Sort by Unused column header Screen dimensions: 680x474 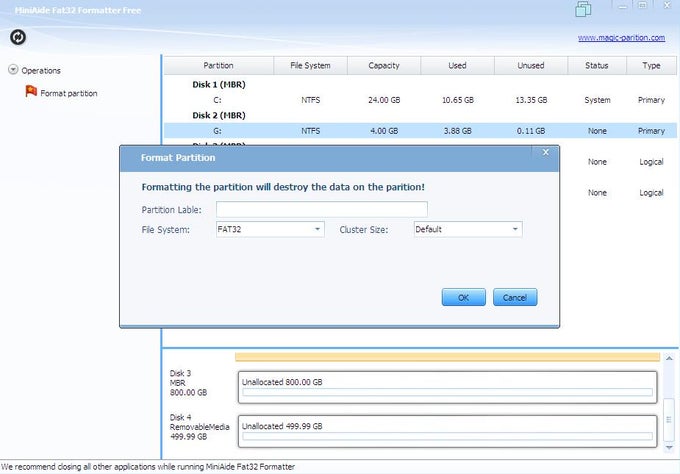click(531, 65)
